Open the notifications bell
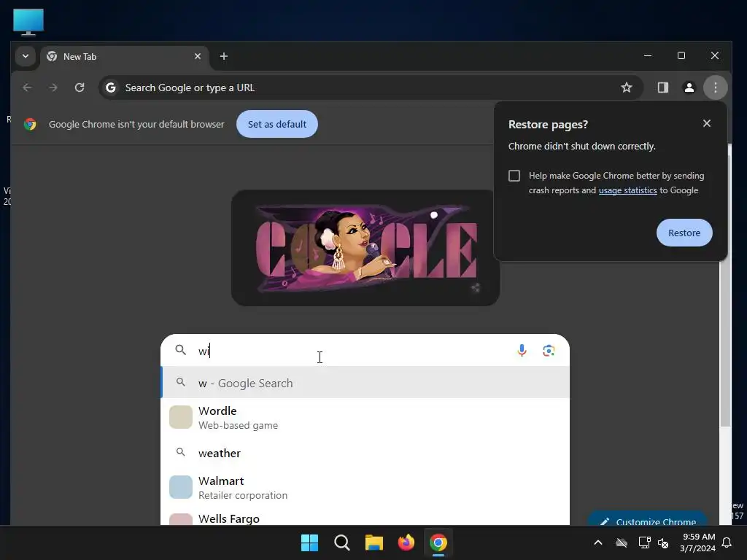 (727, 542)
